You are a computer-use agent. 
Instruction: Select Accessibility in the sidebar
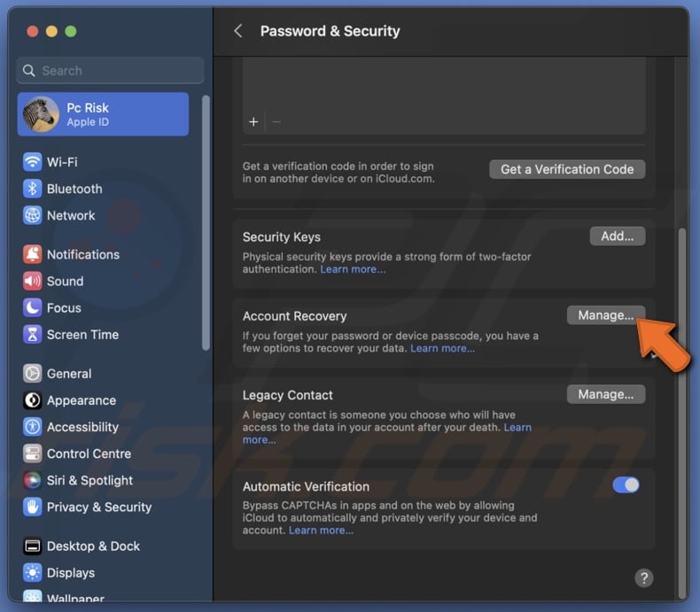point(82,427)
